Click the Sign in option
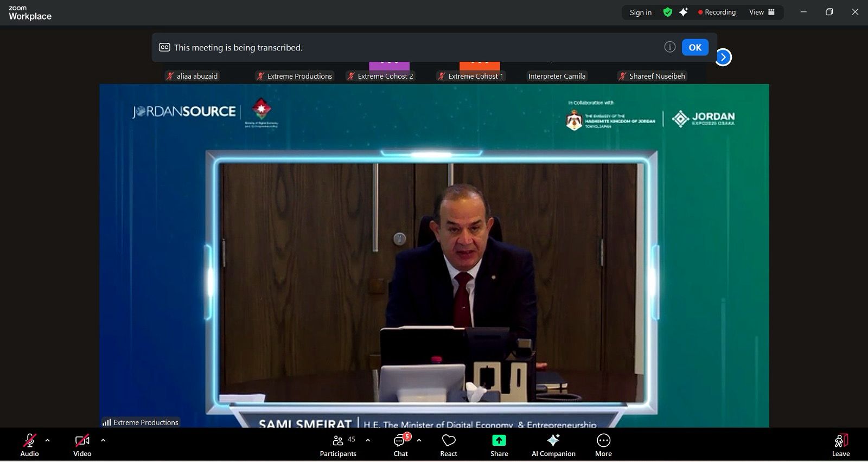This screenshot has width=868, height=462. tap(640, 12)
